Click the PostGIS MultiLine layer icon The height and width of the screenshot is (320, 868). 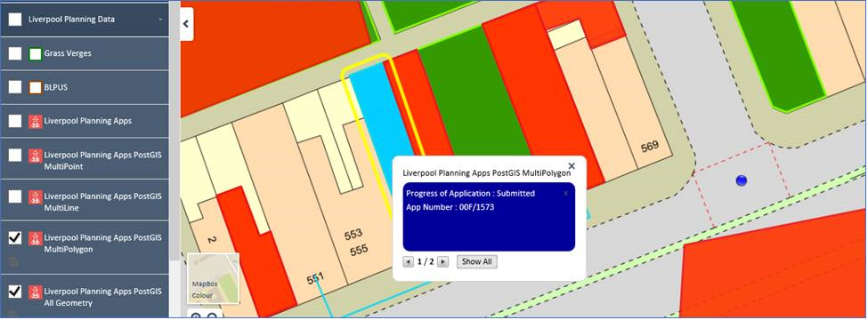pos(36,197)
